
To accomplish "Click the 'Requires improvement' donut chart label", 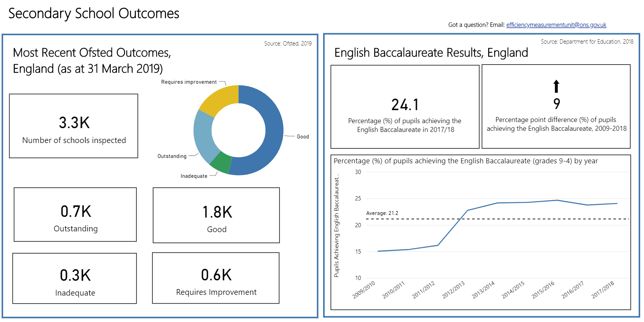I will [x=189, y=82].
